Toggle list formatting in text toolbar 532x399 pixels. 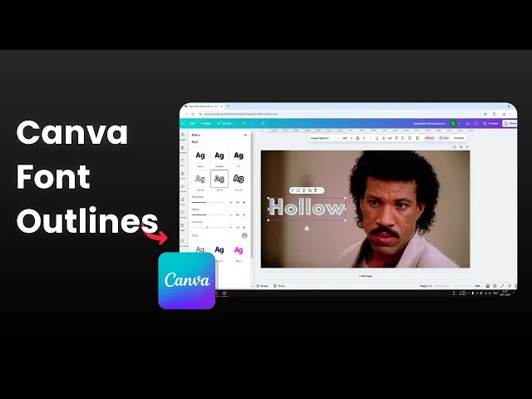[402, 138]
